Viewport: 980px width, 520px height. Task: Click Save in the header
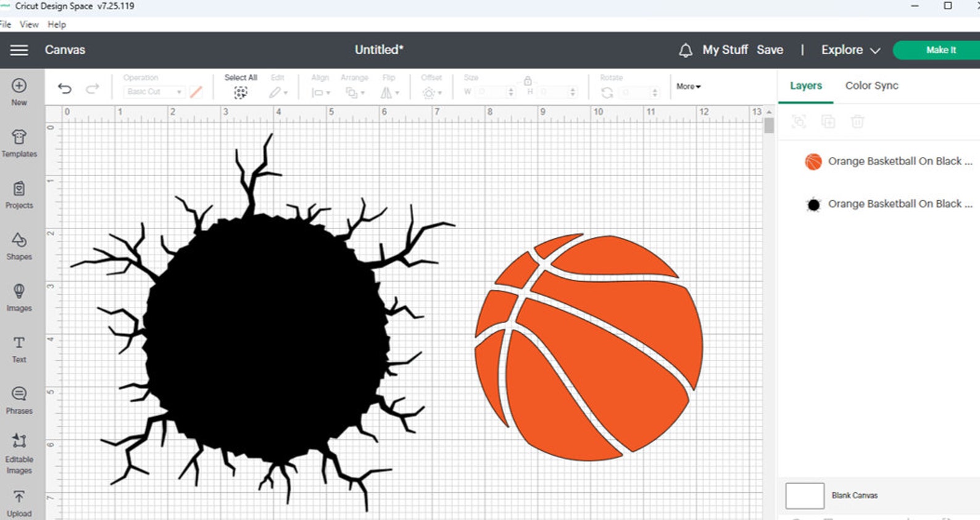pyautogui.click(x=770, y=50)
